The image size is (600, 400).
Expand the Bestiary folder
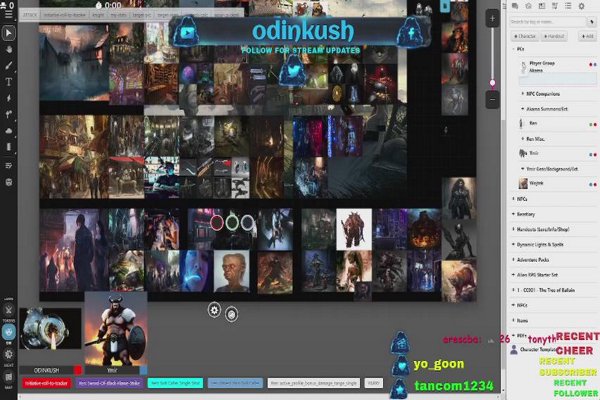point(514,214)
